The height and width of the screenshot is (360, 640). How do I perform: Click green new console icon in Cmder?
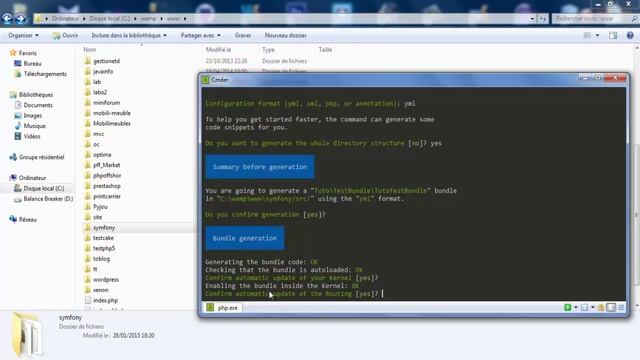(567, 307)
